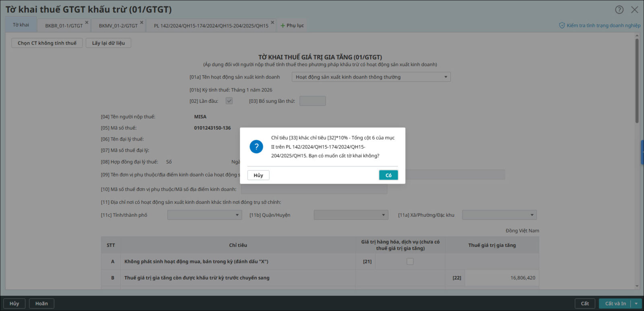Click Lấy lại dữ liệu button
644x311 pixels.
pyautogui.click(x=108, y=43)
